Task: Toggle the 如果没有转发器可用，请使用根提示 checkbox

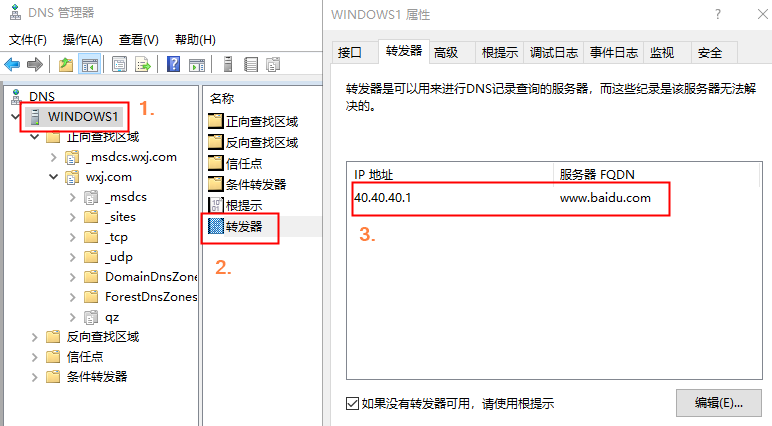Action: [x=352, y=403]
